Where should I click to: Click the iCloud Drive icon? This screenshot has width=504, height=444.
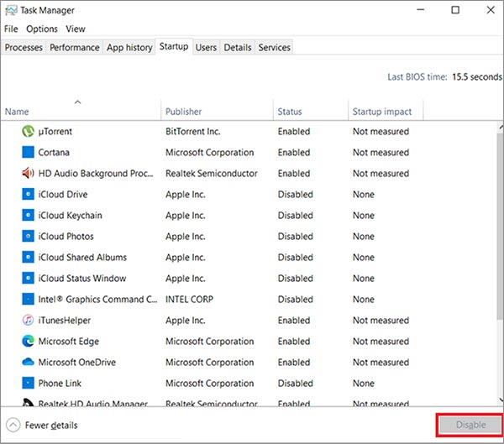(28, 194)
